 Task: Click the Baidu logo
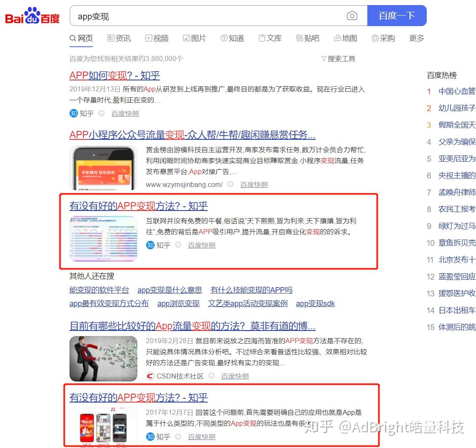(32, 16)
